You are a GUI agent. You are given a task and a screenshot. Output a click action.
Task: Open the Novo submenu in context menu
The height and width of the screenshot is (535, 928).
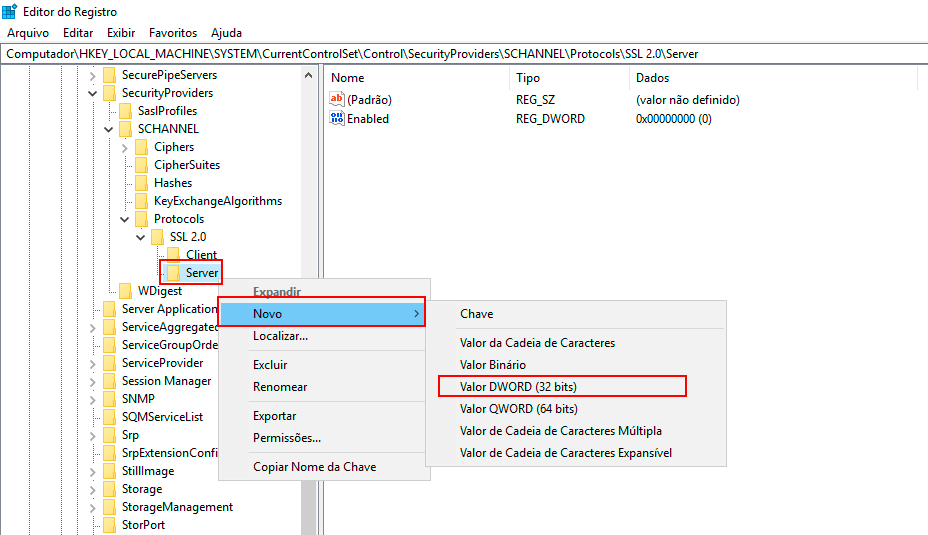click(x=322, y=314)
